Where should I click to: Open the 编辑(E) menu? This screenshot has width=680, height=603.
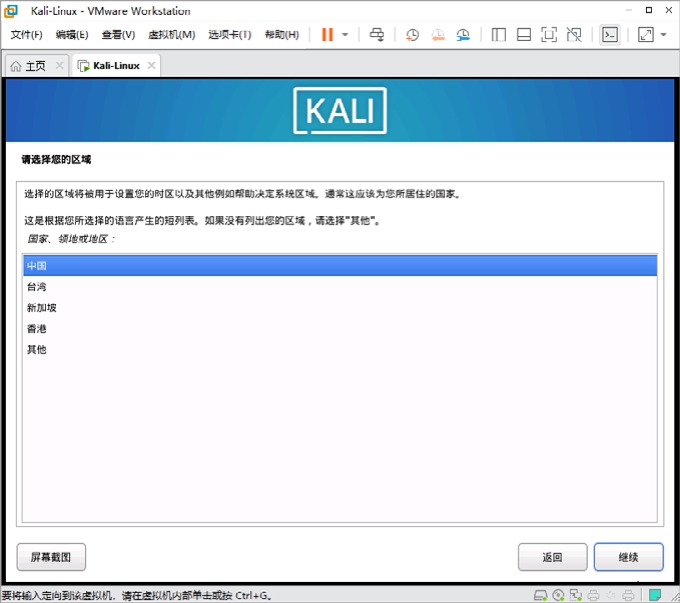coord(72,35)
